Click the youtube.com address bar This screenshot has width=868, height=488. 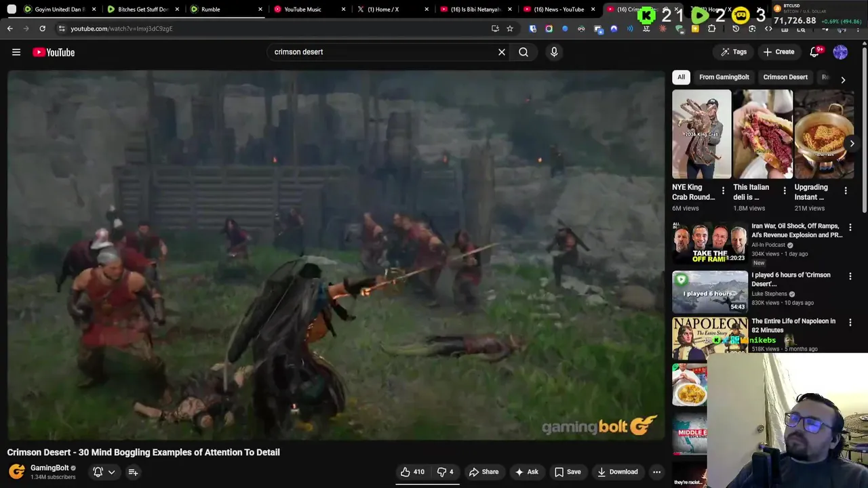coord(271,28)
